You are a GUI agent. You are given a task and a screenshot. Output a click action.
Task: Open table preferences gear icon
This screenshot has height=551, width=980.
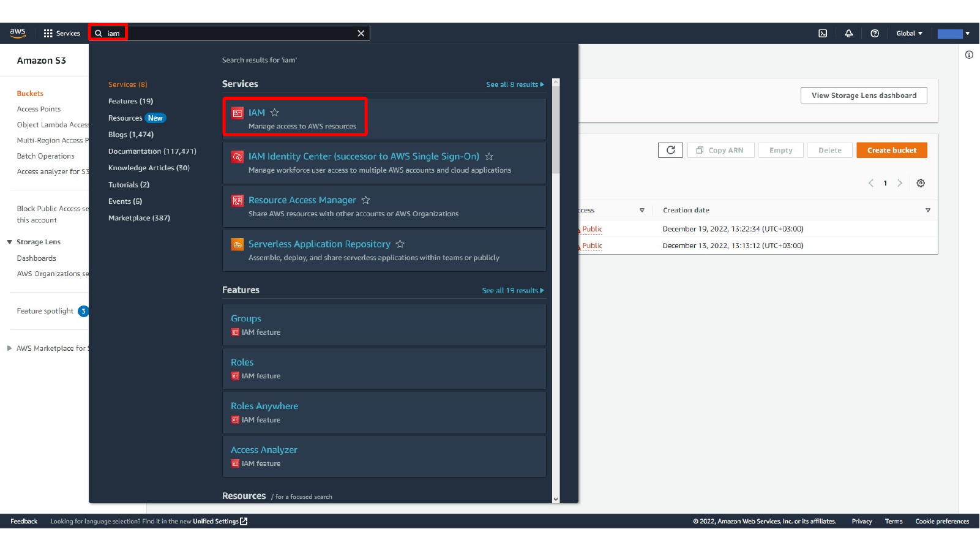(921, 183)
